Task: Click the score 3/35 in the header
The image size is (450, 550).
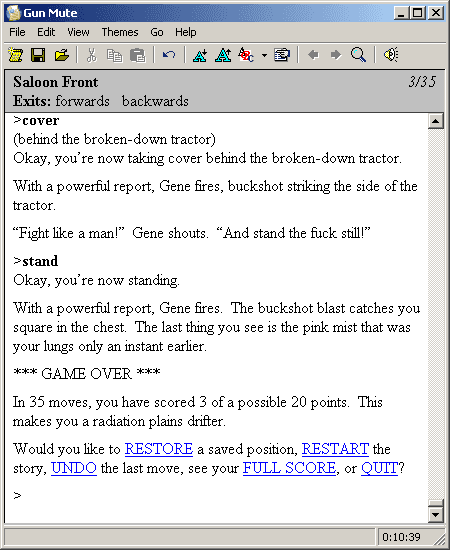Action: pyautogui.click(x=422, y=82)
